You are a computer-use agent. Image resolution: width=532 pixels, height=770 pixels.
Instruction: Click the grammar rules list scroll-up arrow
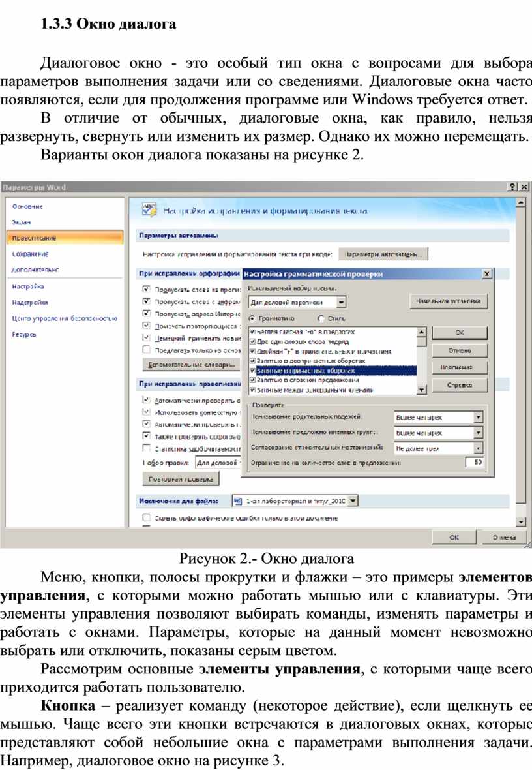pyautogui.click(x=421, y=332)
